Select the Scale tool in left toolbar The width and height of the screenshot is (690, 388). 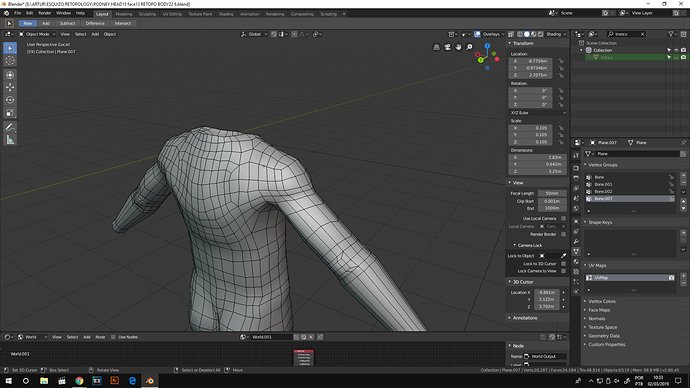10,113
